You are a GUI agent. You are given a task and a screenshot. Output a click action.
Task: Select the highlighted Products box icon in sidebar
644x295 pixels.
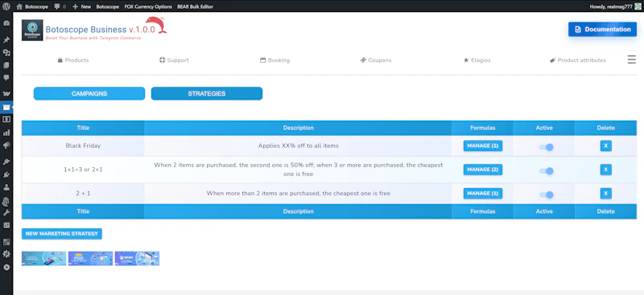[6, 107]
